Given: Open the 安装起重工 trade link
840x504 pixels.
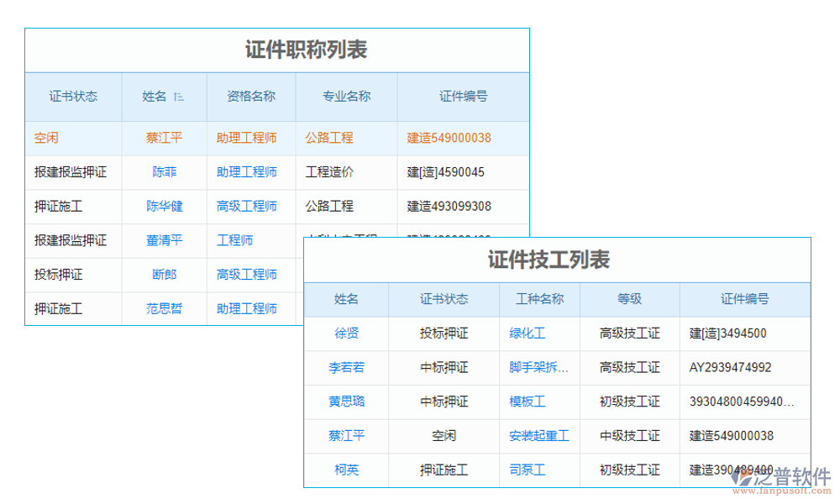Looking at the screenshot, I should [541, 437].
